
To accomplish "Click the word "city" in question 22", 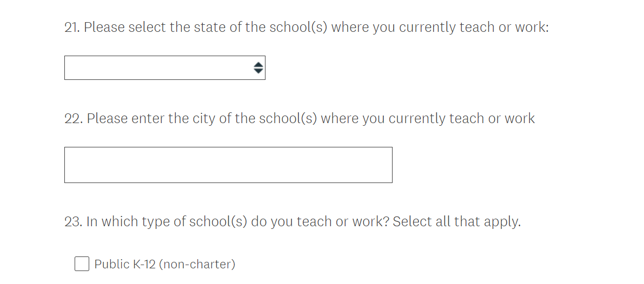I will pos(204,118).
